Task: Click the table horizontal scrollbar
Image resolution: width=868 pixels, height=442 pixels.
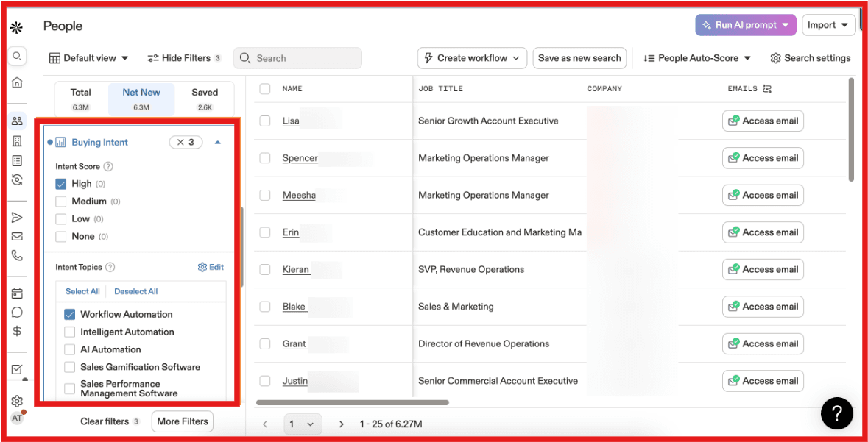Action: [x=353, y=403]
